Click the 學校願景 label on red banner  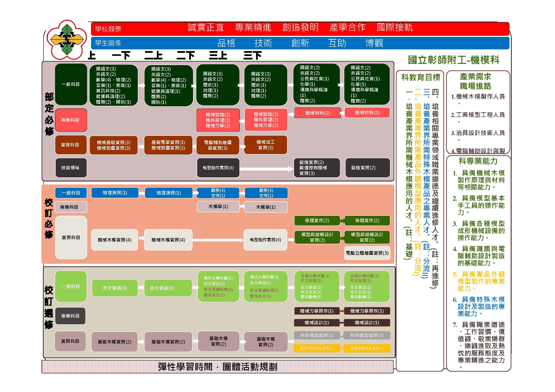coord(108,29)
